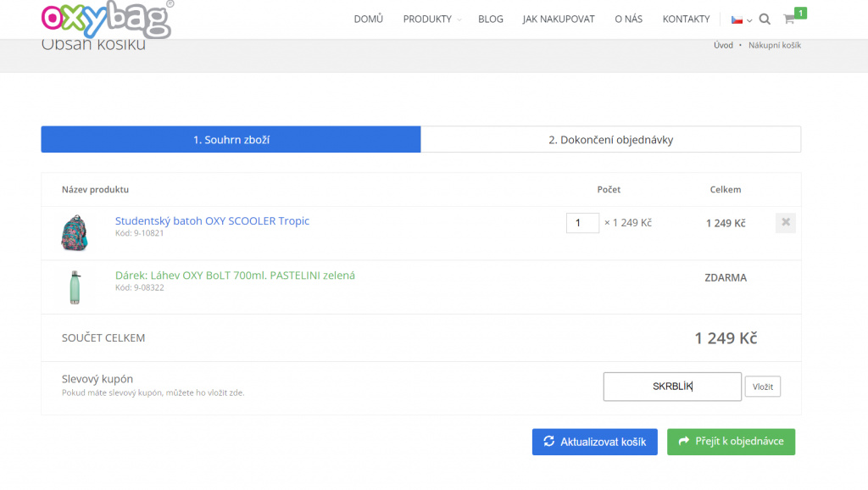Image resolution: width=868 pixels, height=490 pixels.
Task: Open the Tropic backpack thumbnail
Action: click(x=75, y=233)
